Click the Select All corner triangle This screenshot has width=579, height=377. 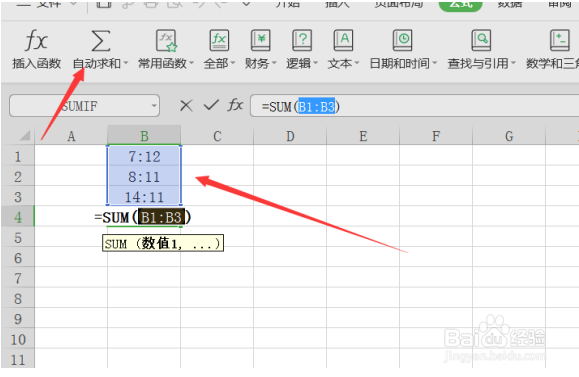point(25,136)
